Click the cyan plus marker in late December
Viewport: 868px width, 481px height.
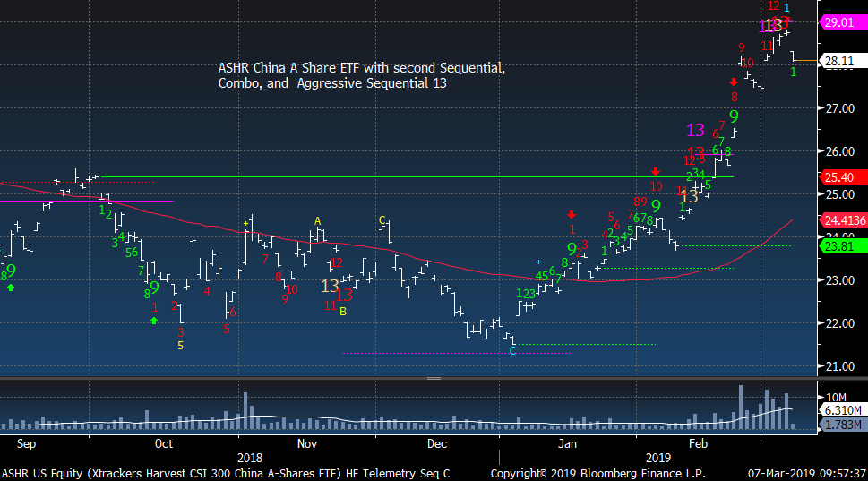[x=538, y=262]
